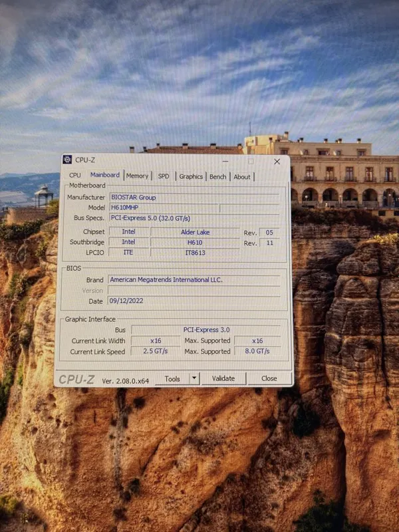Click the empty BIOS Version field
Screen dimensions: 399x532
coord(194,291)
